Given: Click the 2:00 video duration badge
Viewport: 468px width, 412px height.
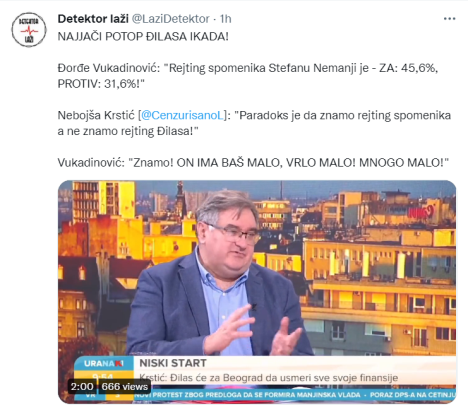Looking at the screenshot, I should point(82,386).
